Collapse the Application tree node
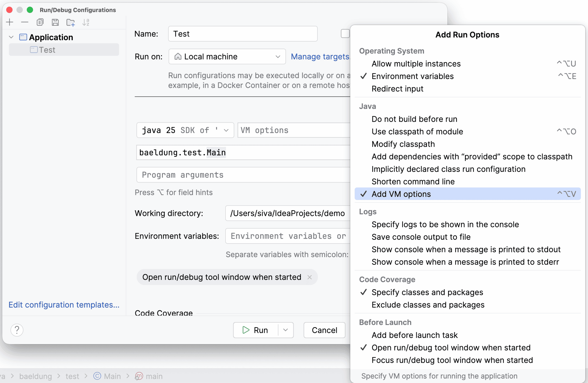The image size is (588, 383). point(11,37)
